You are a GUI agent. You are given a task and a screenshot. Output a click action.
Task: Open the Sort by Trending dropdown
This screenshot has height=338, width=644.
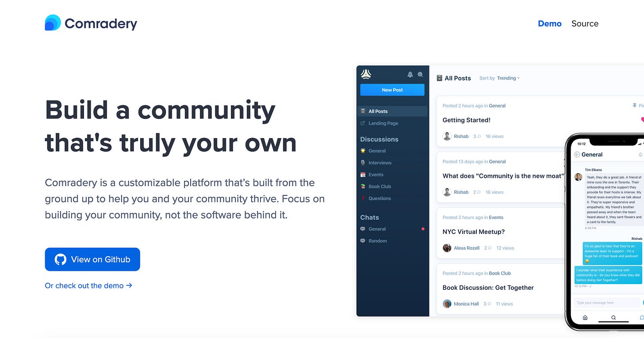click(x=499, y=78)
